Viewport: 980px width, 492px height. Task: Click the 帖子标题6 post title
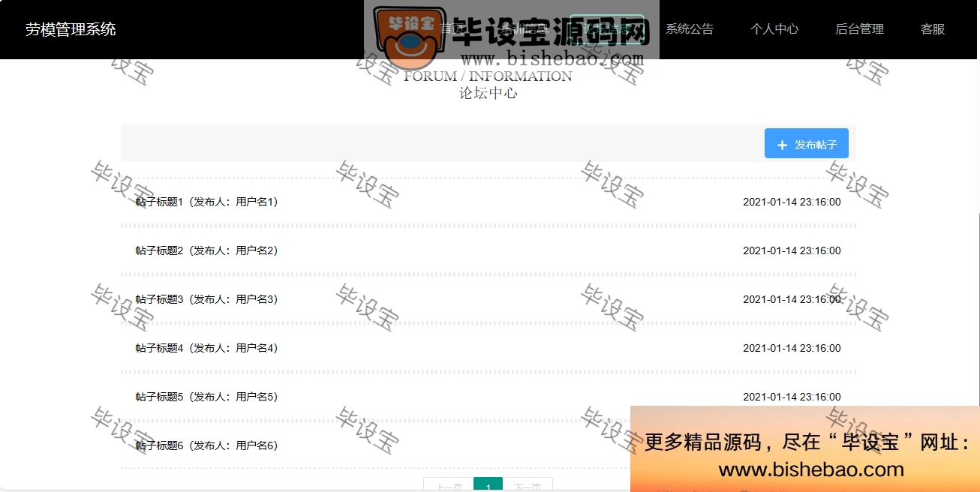[207, 445]
